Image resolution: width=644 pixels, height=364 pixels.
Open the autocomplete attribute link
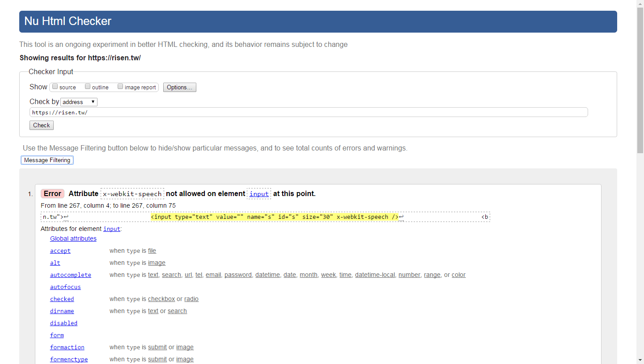(71, 275)
